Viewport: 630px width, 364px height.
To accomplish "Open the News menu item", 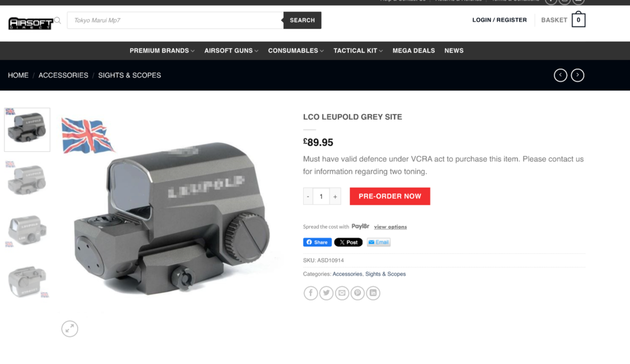I will coord(454,50).
